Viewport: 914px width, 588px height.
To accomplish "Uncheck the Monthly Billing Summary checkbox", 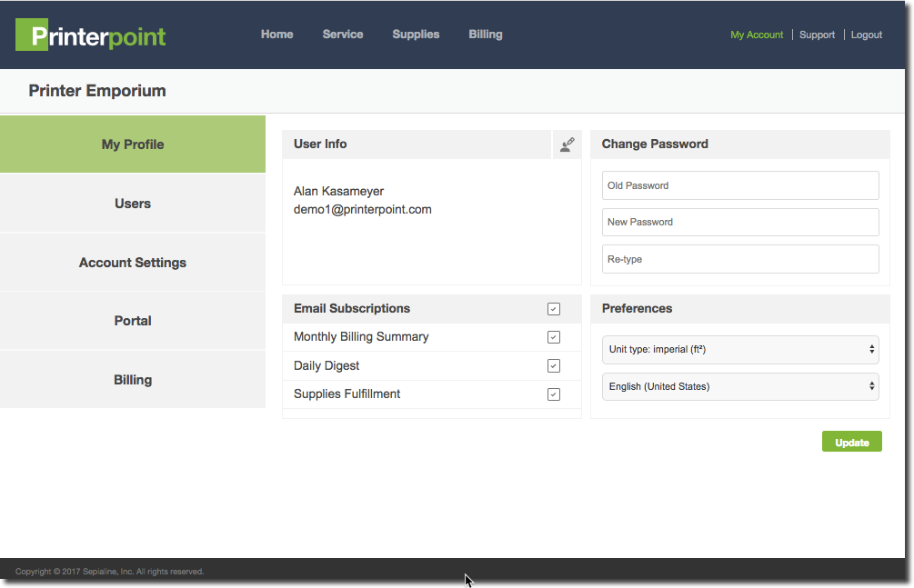I will 554,337.
